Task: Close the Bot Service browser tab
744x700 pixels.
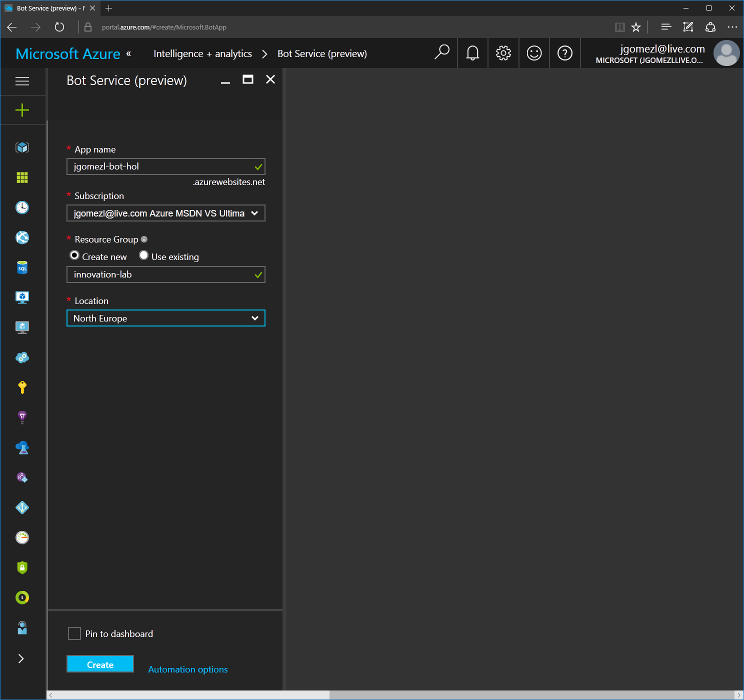Action: pos(92,8)
